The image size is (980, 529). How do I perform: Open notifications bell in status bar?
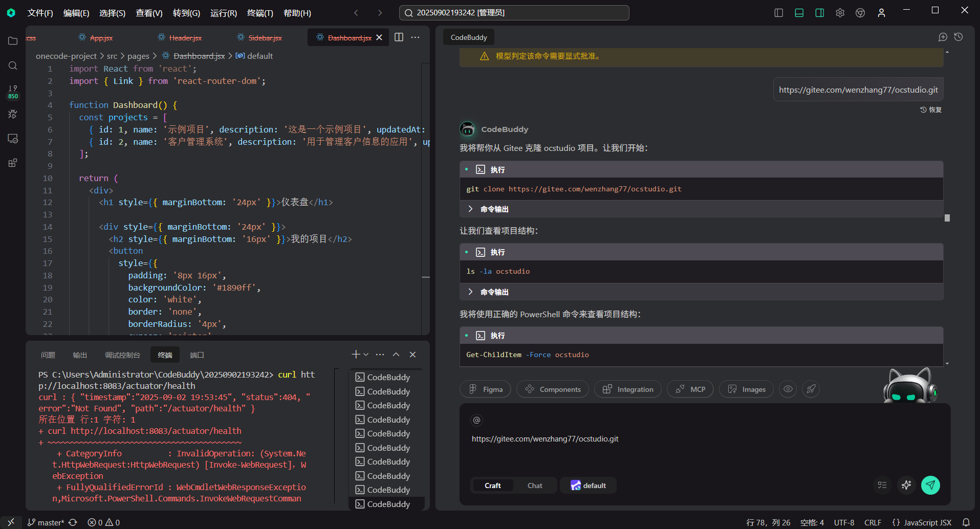tap(966, 522)
